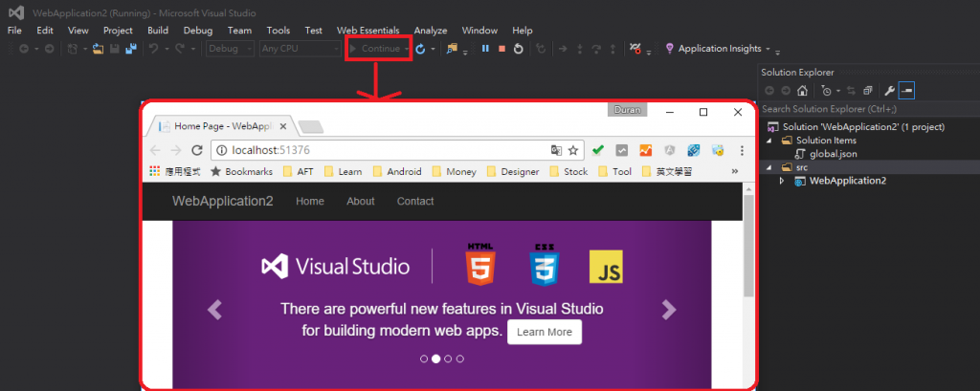Select the first carousel indicator dot

point(424,358)
